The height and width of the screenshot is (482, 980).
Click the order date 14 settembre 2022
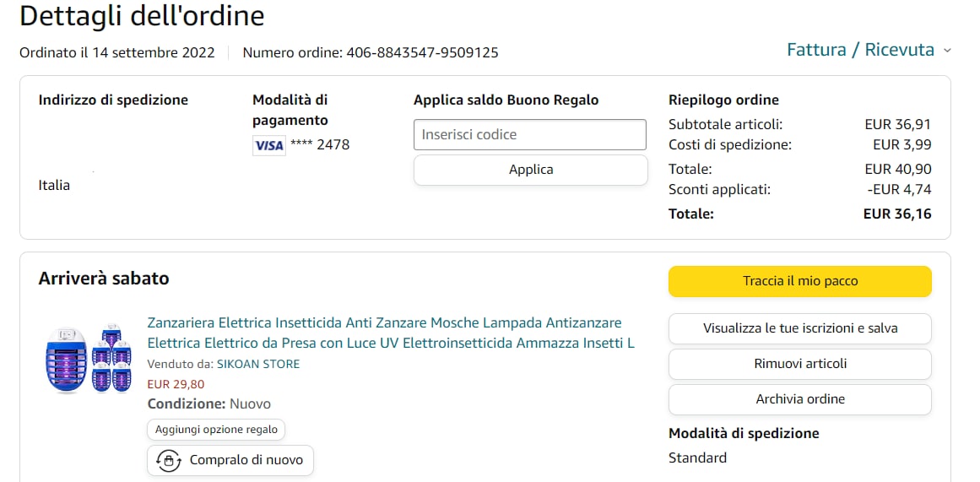click(154, 52)
